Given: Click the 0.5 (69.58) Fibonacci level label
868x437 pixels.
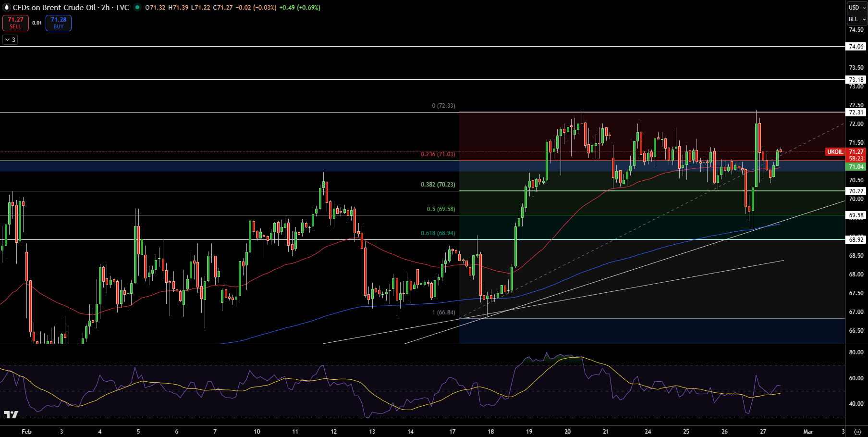Looking at the screenshot, I should [441, 209].
